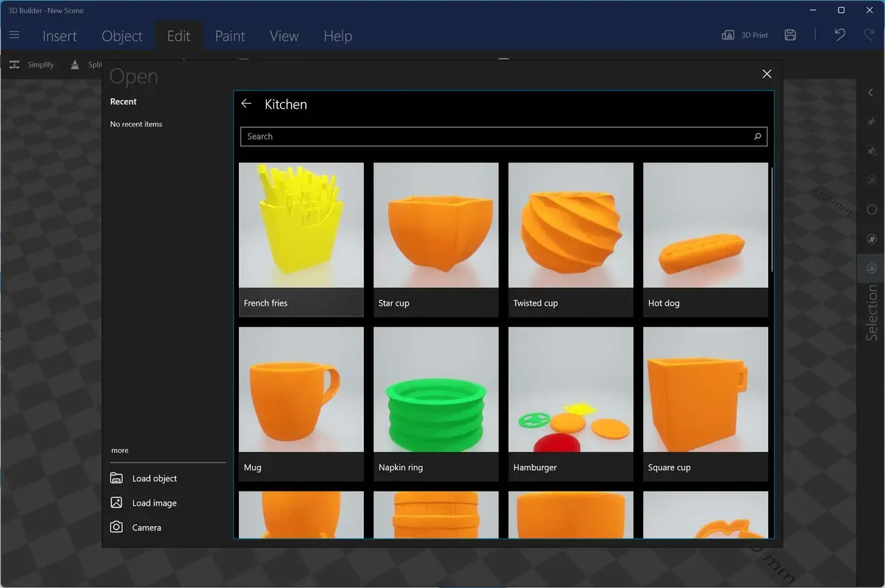885x588 pixels.
Task: Collapse the Selection sidebar with the chevron
Action: 871,93
